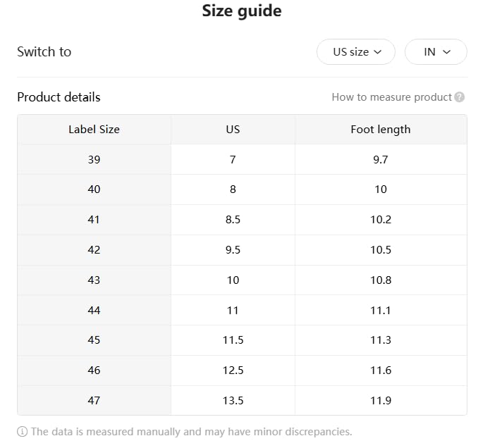Click US size 12.5 cell

point(233,371)
